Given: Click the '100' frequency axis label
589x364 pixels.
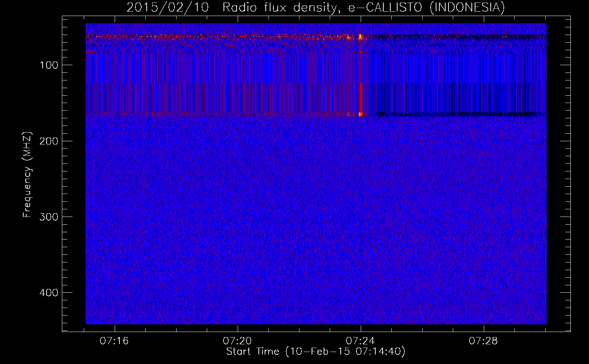Looking at the screenshot, I should coord(49,66).
